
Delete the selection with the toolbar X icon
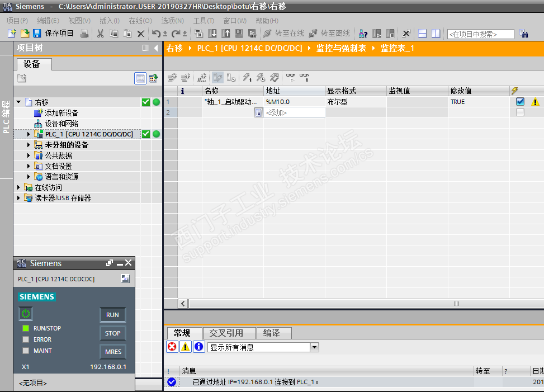[x=140, y=34]
